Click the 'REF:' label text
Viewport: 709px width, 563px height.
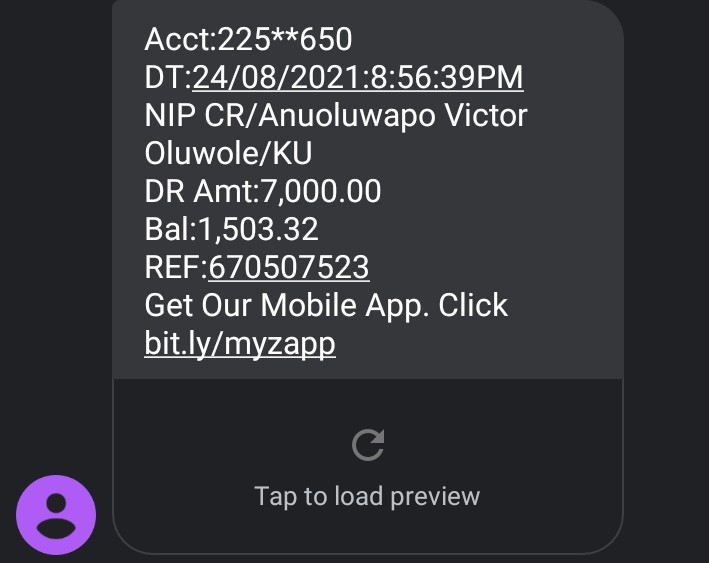tap(175, 267)
